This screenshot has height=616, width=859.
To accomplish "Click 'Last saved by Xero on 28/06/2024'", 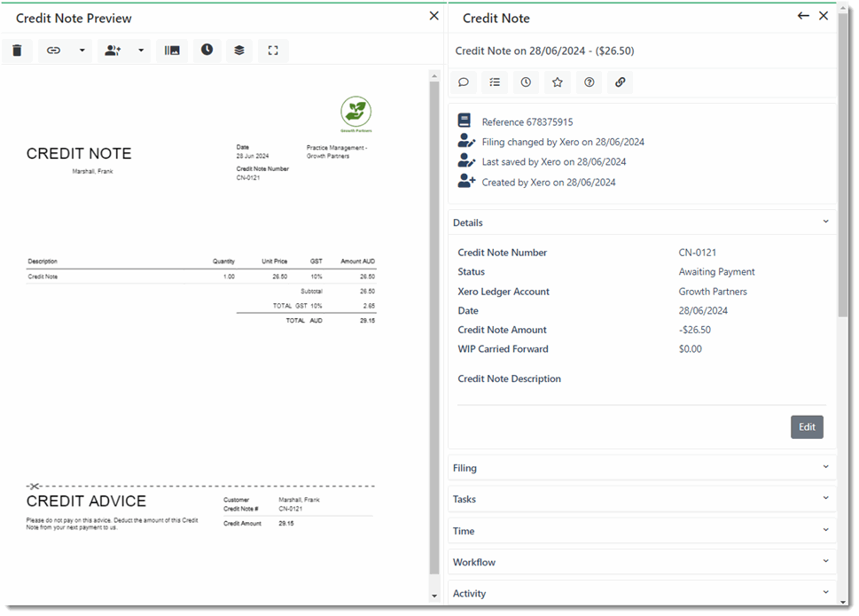I will pos(553,162).
